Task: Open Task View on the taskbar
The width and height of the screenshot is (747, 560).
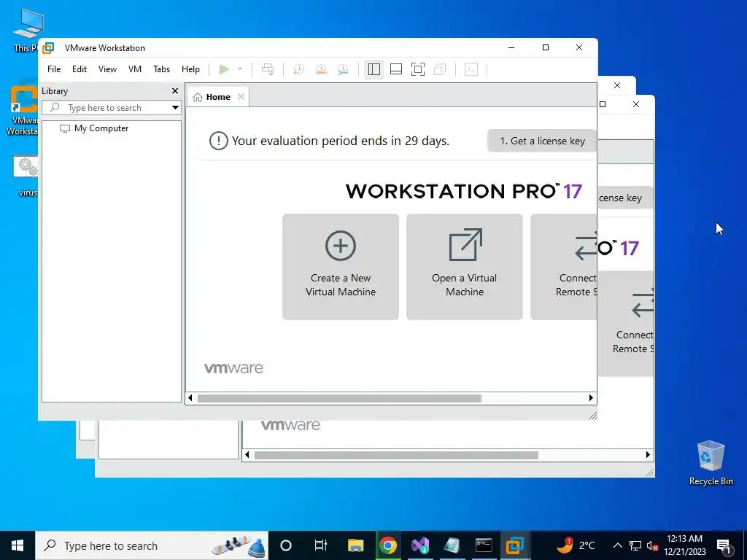Action: point(321,545)
